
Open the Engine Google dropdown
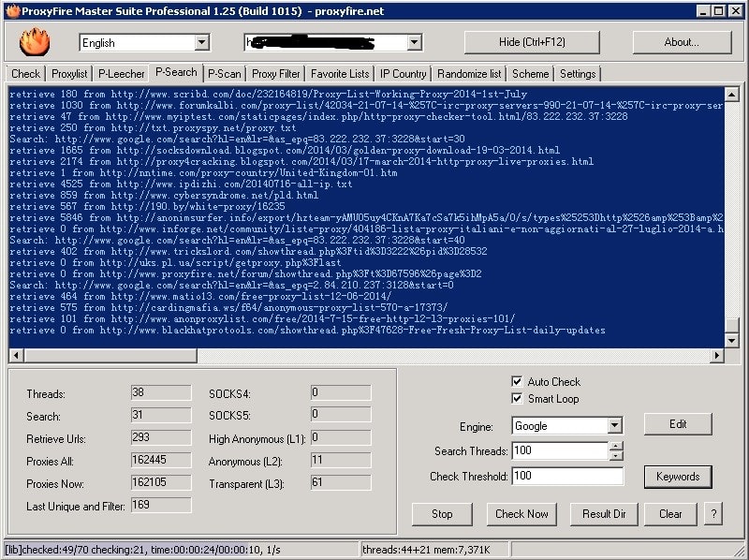pos(615,425)
